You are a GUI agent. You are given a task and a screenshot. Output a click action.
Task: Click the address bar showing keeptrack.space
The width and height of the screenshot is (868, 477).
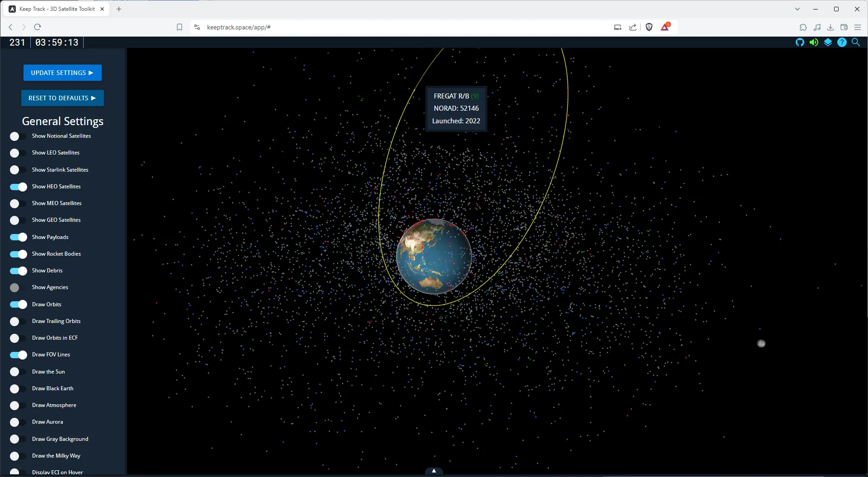click(x=239, y=27)
